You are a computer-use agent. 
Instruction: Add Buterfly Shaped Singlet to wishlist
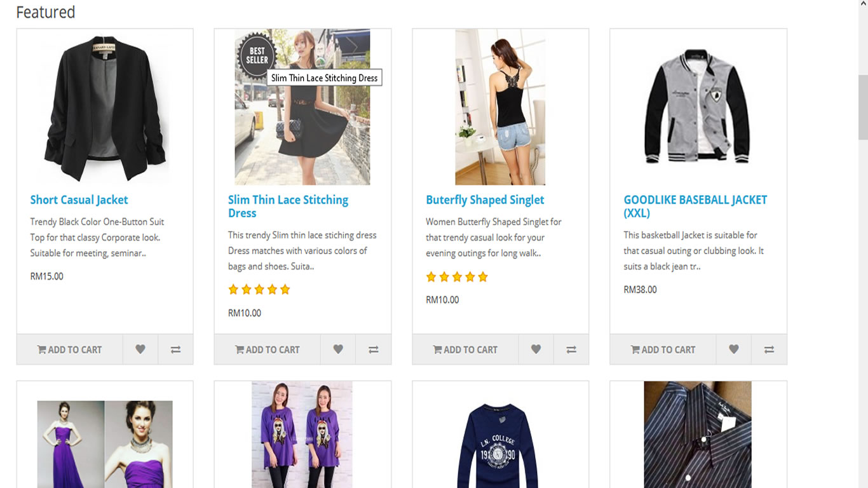536,349
